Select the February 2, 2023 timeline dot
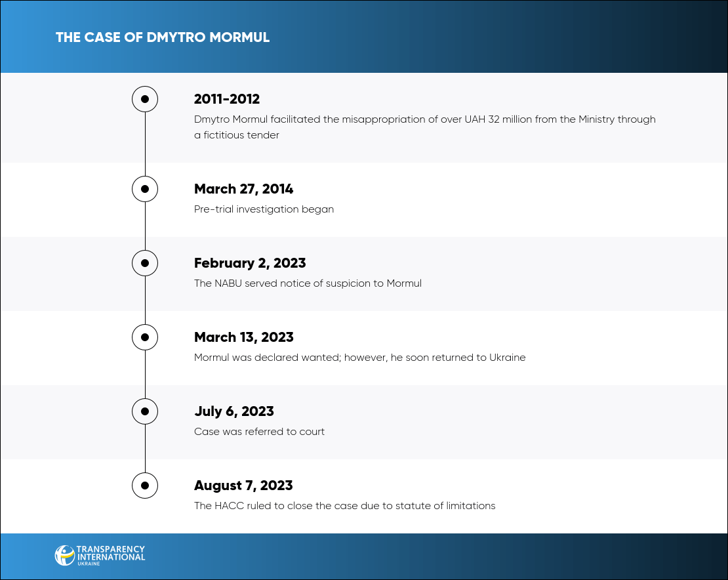The image size is (728, 580). (145, 263)
